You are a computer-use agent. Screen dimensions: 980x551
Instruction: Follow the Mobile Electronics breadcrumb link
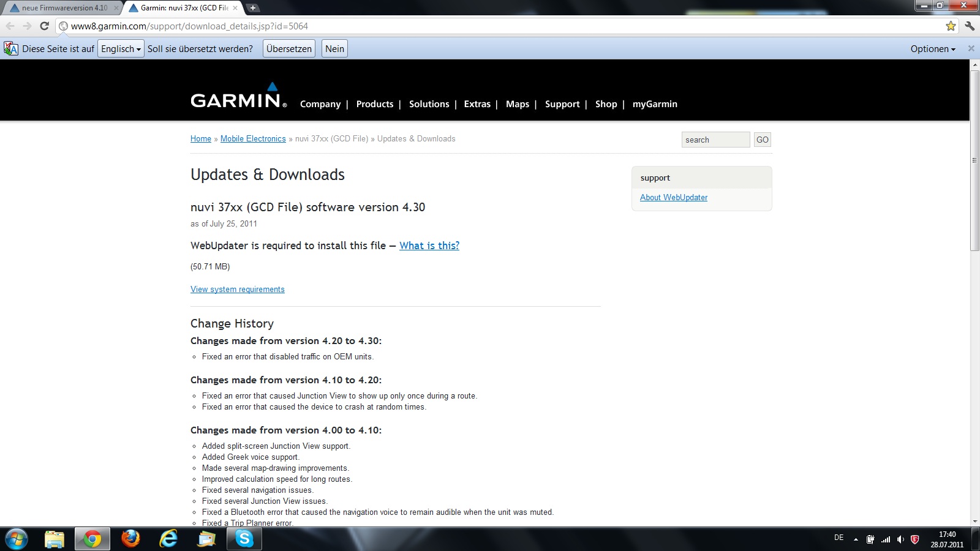pyautogui.click(x=253, y=139)
